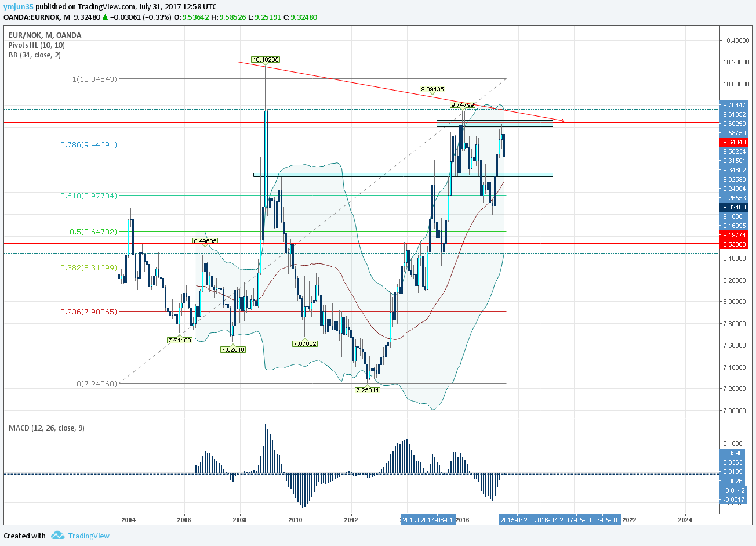Click the 7.67662 pivot low label
Viewport: 756px width, 546px height.
coord(305,343)
